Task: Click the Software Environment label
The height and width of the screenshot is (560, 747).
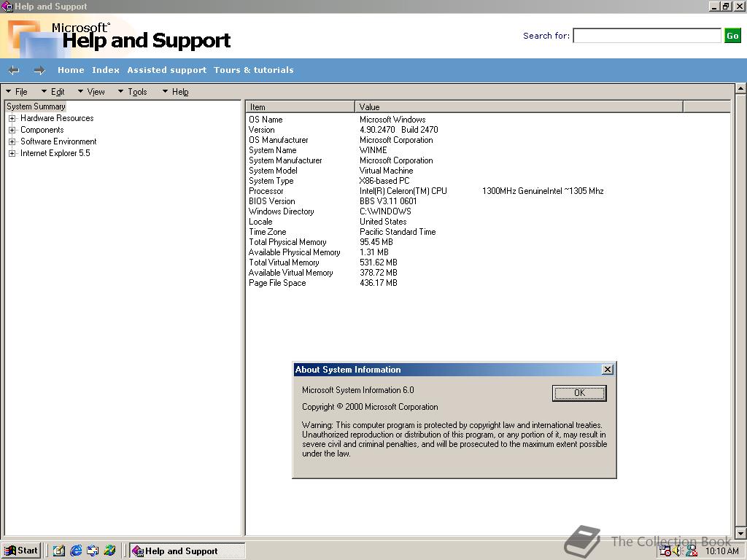Action: [x=58, y=141]
